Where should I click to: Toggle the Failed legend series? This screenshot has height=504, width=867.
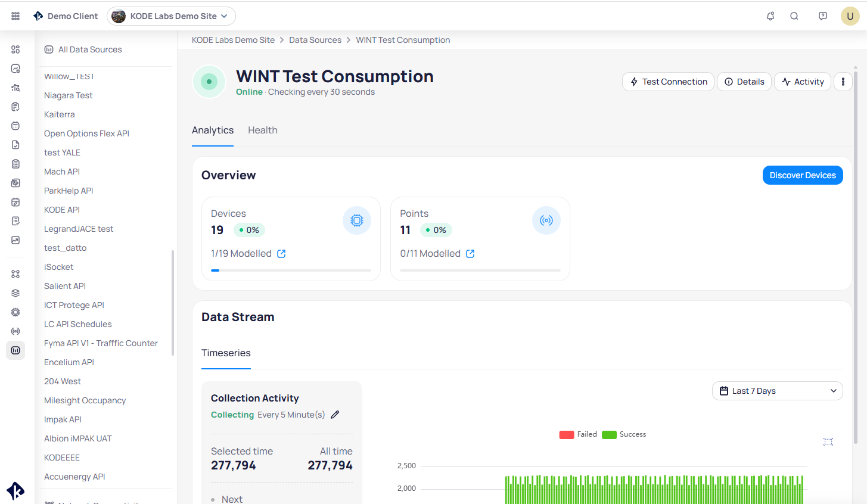(x=578, y=434)
